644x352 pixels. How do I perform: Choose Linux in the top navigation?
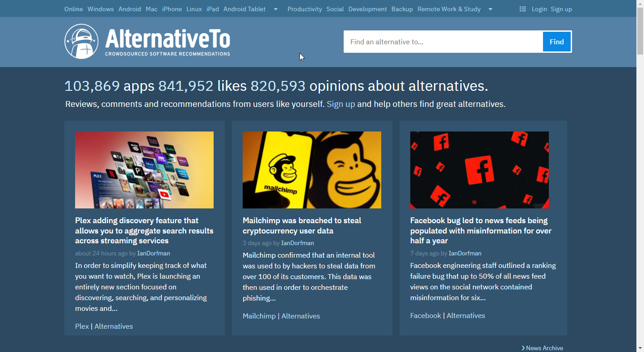point(194,9)
